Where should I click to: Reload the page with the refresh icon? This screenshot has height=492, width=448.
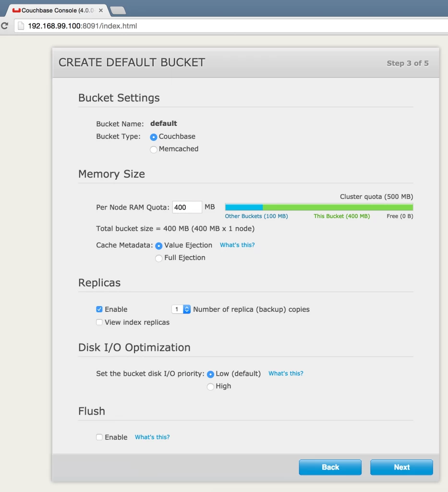click(x=4, y=26)
